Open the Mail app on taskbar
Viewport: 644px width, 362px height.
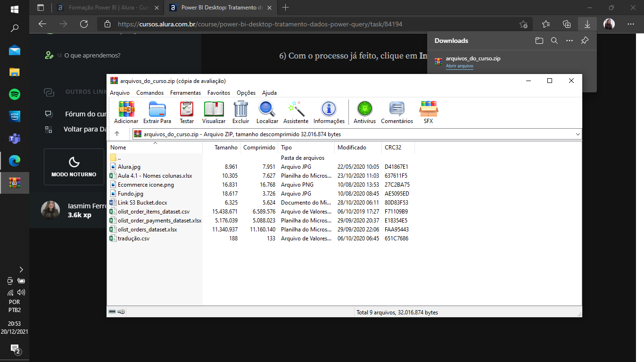coord(15,50)
